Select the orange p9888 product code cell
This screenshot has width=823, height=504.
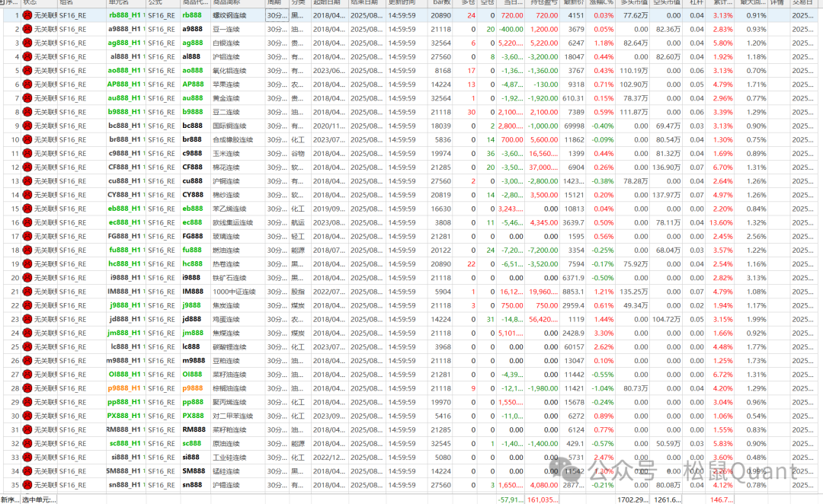point(193,388)
